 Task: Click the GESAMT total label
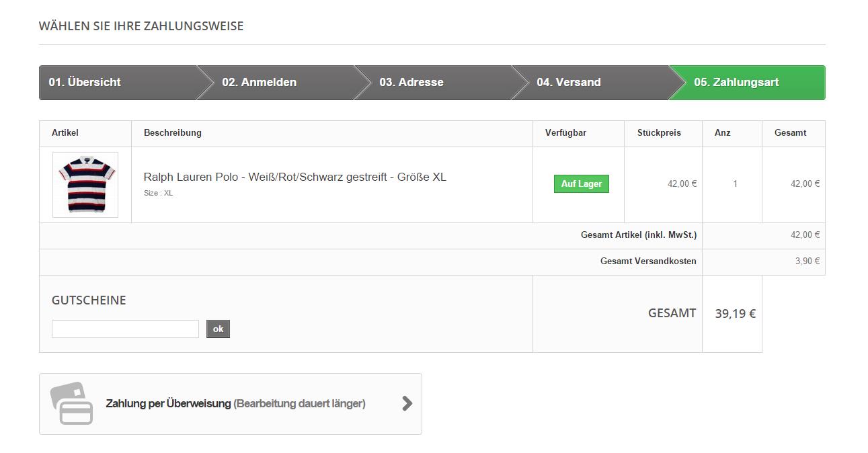[672, 313]
